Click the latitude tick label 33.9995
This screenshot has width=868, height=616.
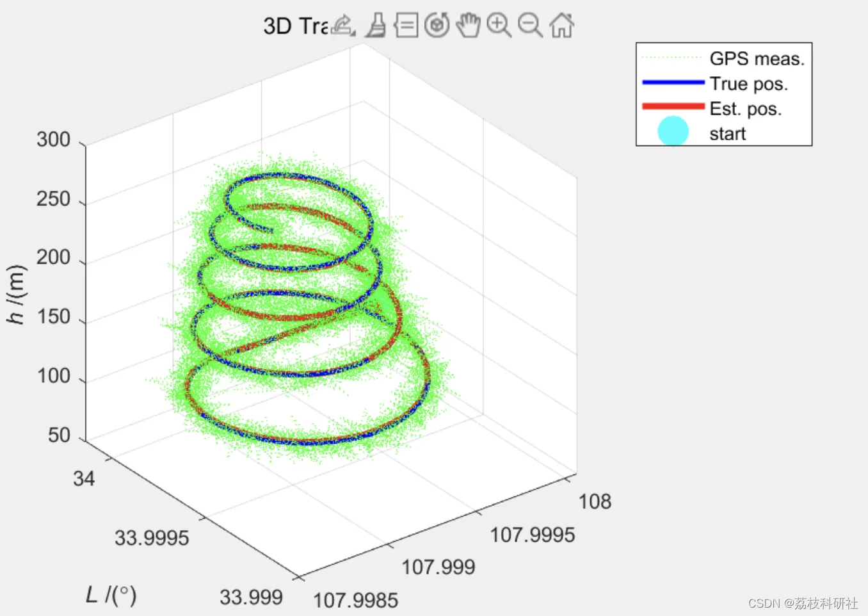pyautogui.click(x=152, y=538)
